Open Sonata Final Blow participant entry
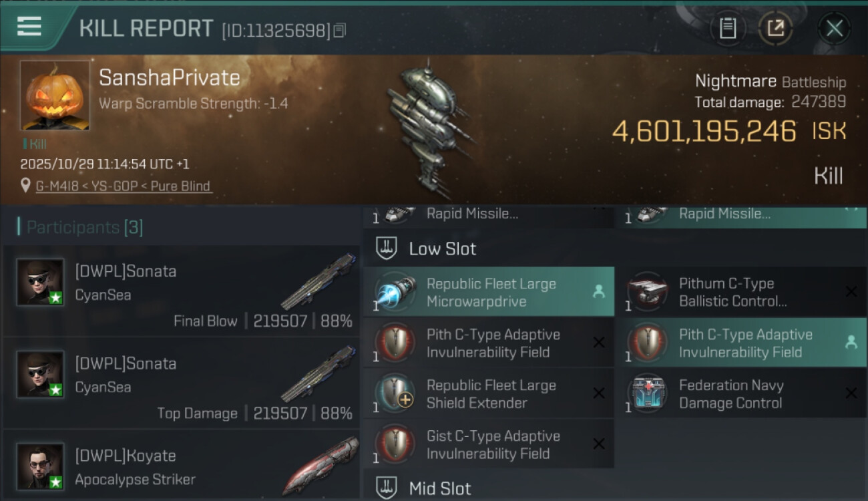868x501 pixels. [x=182, y=291]
